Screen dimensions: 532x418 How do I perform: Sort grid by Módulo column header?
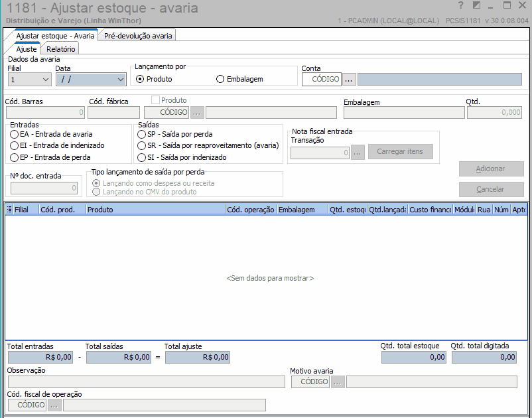click(x=464, y=210)
